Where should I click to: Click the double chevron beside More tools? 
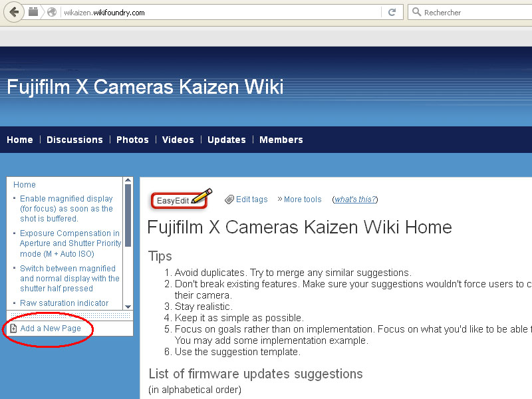tap(279, 199)
